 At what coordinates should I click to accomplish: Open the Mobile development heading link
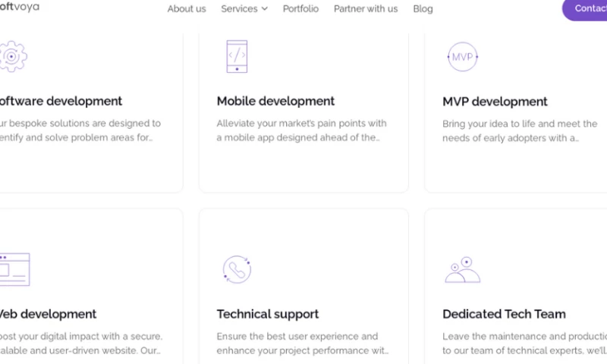coord(275,101)
